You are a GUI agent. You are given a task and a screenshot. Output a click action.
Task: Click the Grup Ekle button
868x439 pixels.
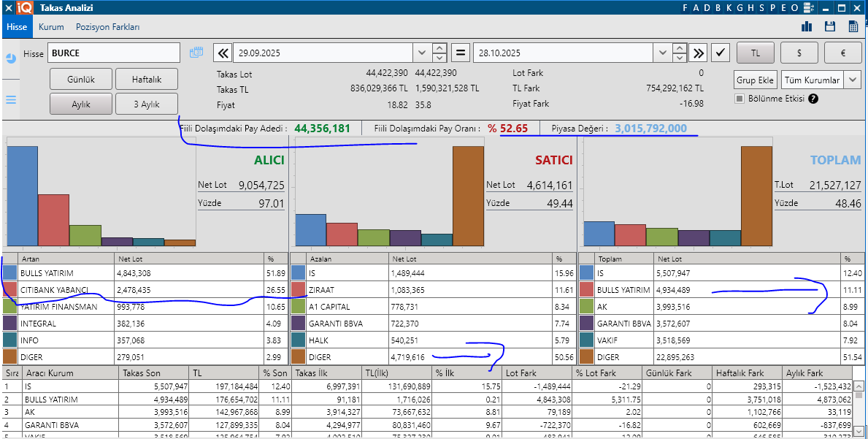755,80
